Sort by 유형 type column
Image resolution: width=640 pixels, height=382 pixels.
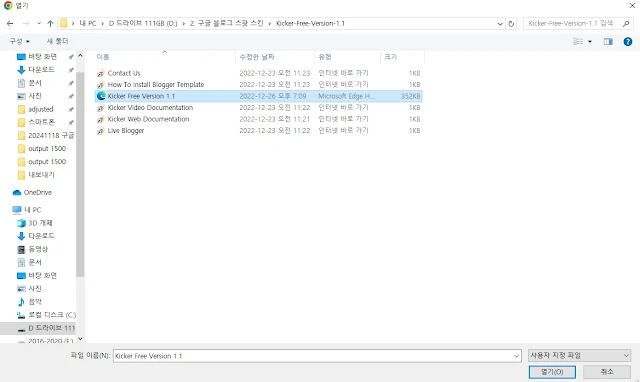coord(347,57)
